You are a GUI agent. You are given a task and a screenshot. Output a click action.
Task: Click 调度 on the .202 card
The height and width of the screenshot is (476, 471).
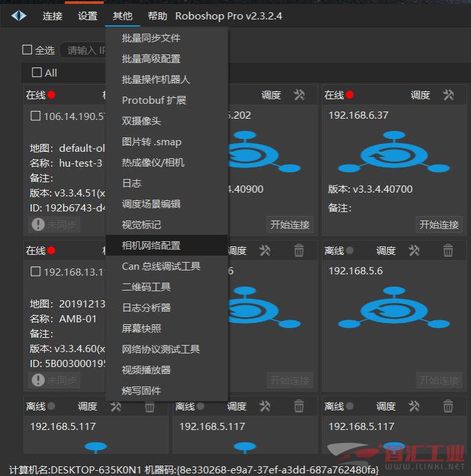(271, 95)
